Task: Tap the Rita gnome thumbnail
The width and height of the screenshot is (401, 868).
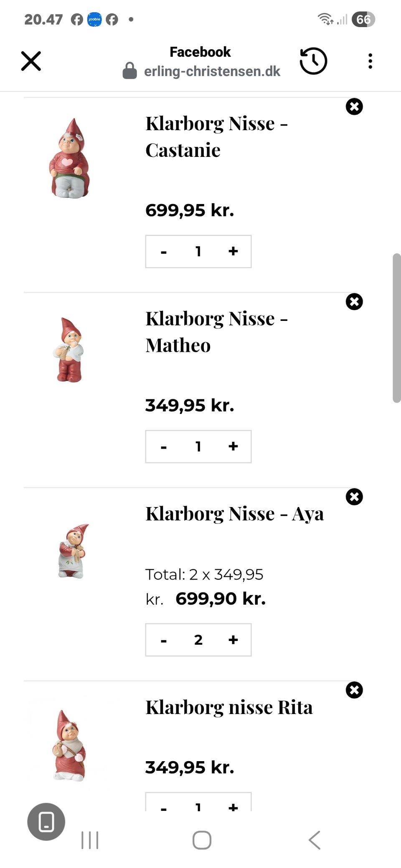Action: coord(69,745)
